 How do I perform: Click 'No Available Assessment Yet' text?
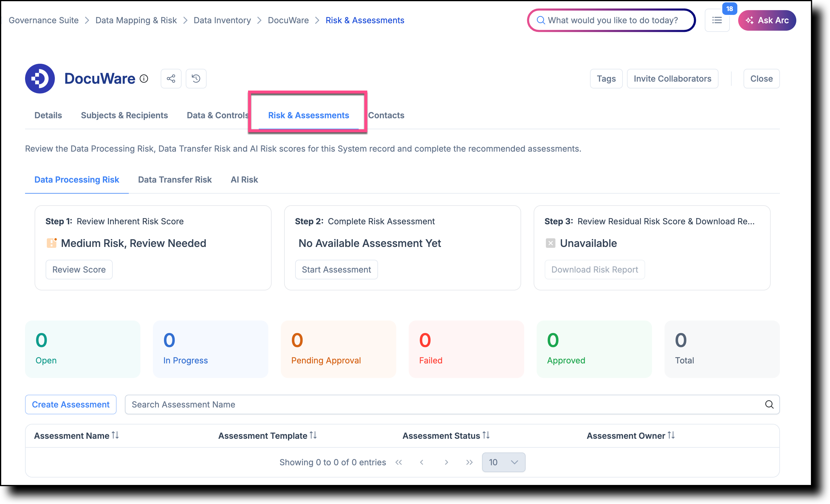369,243
